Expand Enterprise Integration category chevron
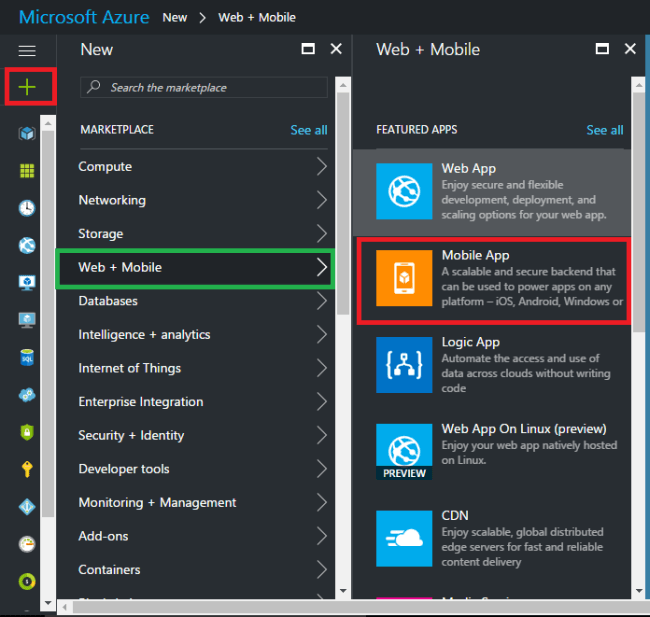 tap(322, 401)
